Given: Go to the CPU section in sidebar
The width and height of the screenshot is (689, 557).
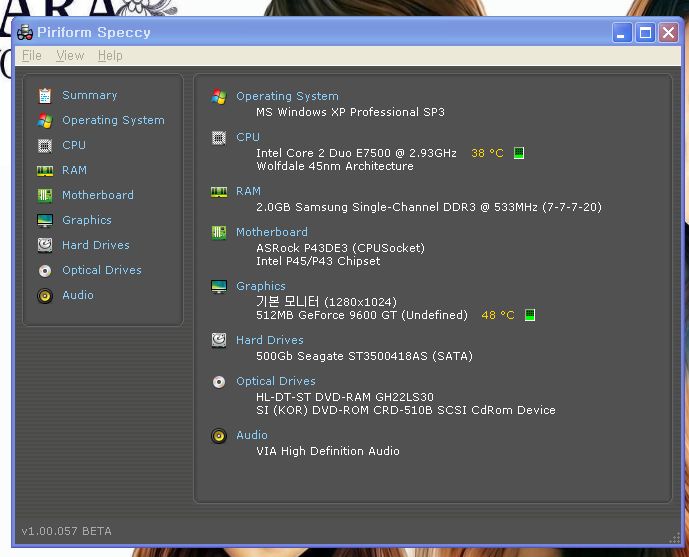Looking at the screenshot, I should 74,145.
